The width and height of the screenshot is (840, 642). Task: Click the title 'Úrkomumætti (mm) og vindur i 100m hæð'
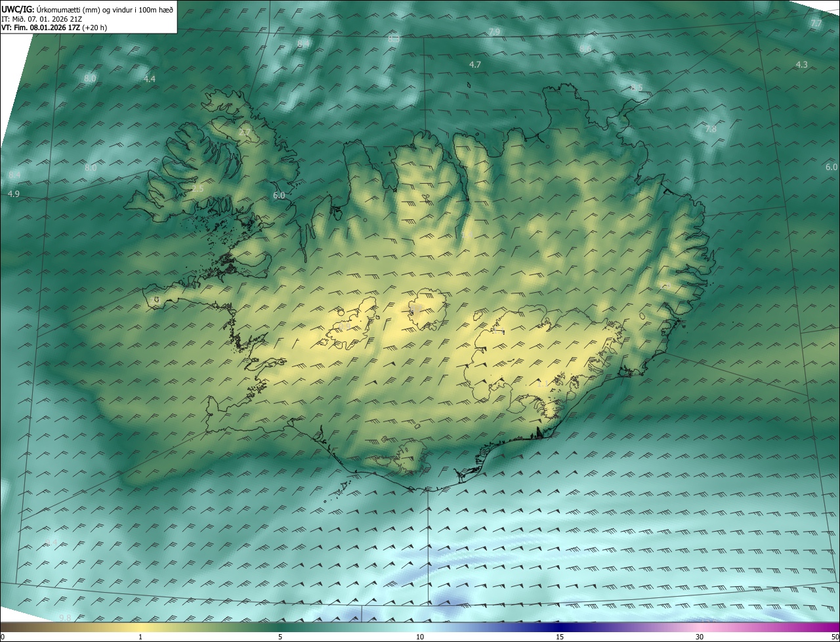pyautogui.click(x=104, y=9)
